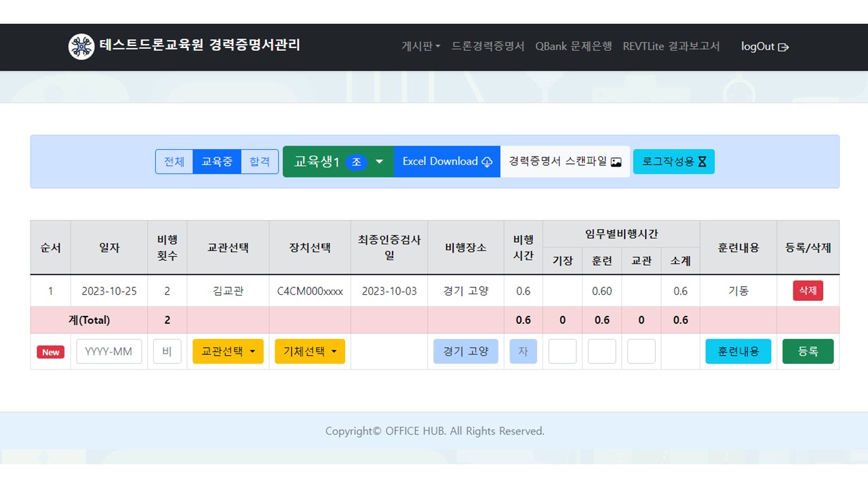868x488 pixels.
Task: Delete the 2023-10-25 record with 삭제
Action: [x=808, y=291]
